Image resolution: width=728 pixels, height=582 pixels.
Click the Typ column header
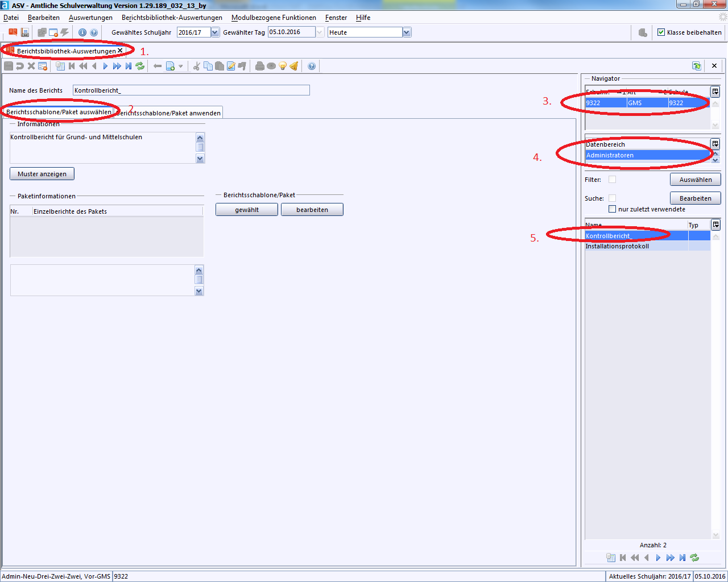click(699, 225)
